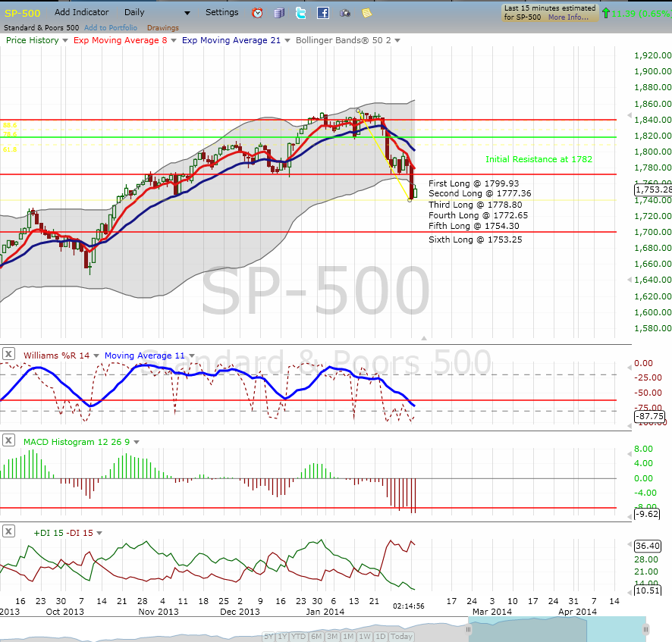
Task: Click the 11.39 (0.65%) change value
Action: coord(641,14)
